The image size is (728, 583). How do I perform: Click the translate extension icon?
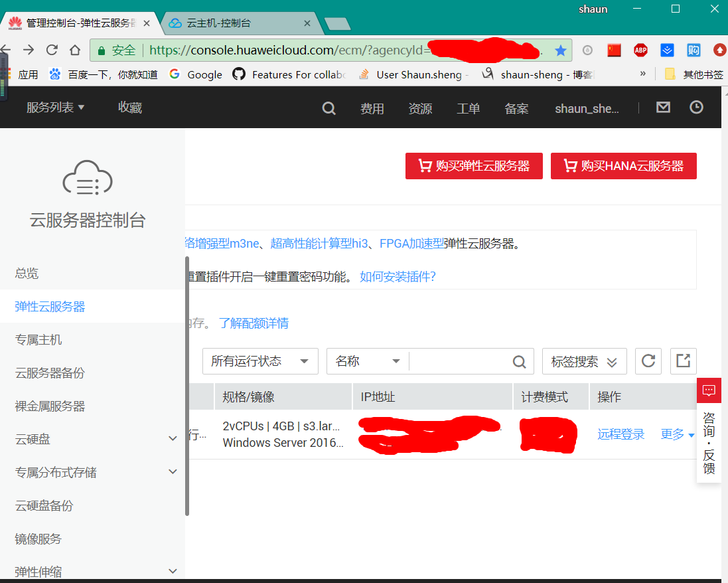click(693, 50)
